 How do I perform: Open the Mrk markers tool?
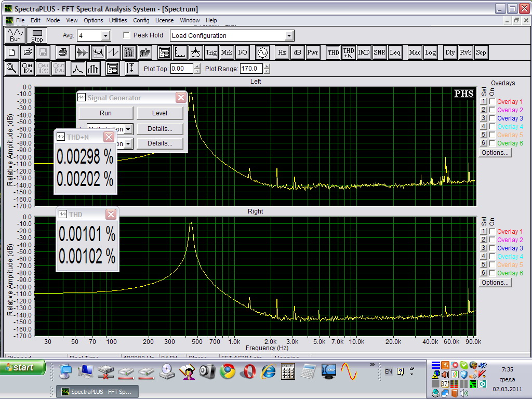pos(227,52)
